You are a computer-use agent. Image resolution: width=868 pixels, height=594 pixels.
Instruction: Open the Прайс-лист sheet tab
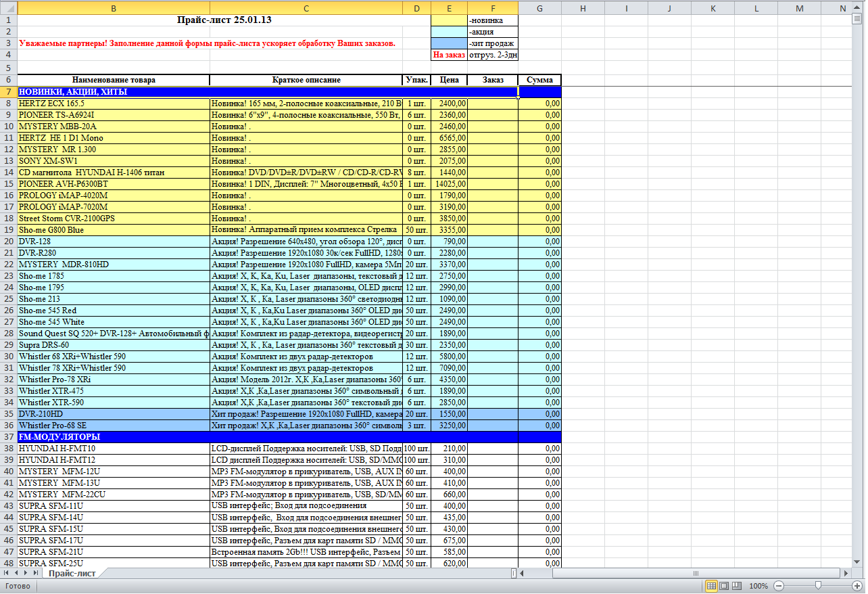click(72, 573)
